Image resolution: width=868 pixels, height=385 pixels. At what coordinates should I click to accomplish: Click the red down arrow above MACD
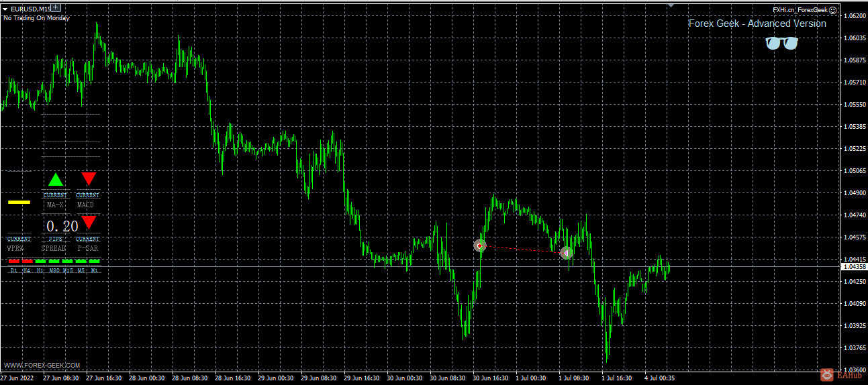[89, 178]
